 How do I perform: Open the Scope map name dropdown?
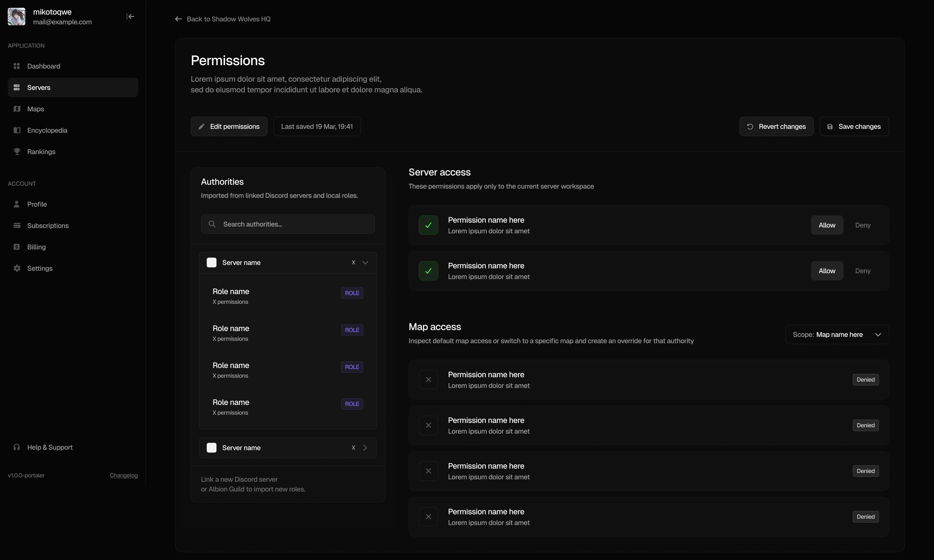tap(837, 335)
